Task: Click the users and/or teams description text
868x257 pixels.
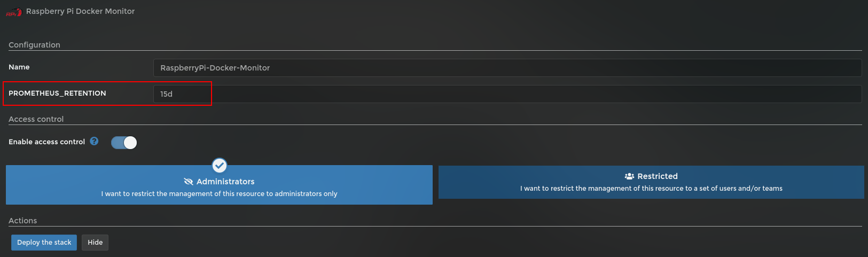Action: [651, 189]
